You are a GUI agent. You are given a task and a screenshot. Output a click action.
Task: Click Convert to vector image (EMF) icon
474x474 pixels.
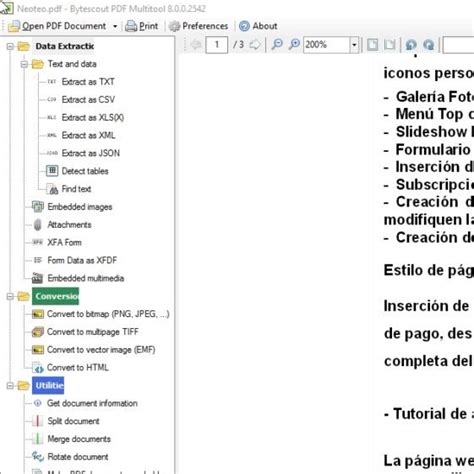[x=38, y=350]
